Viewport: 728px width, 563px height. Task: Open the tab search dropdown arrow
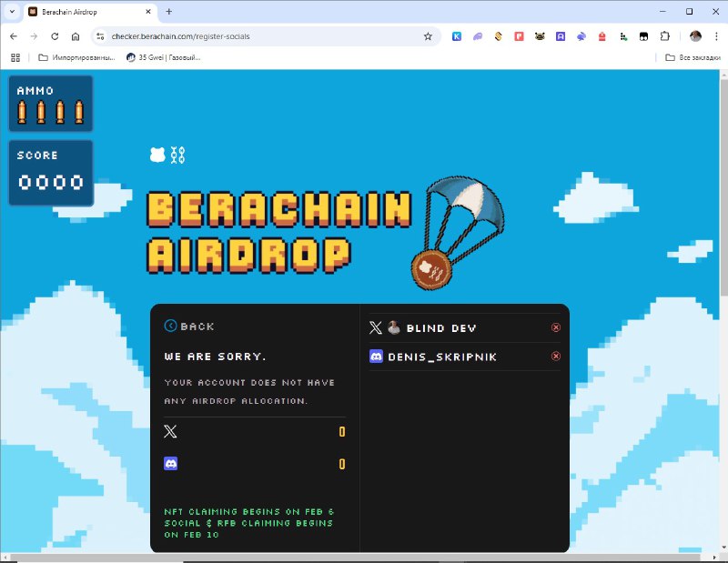tap(12, 12)
